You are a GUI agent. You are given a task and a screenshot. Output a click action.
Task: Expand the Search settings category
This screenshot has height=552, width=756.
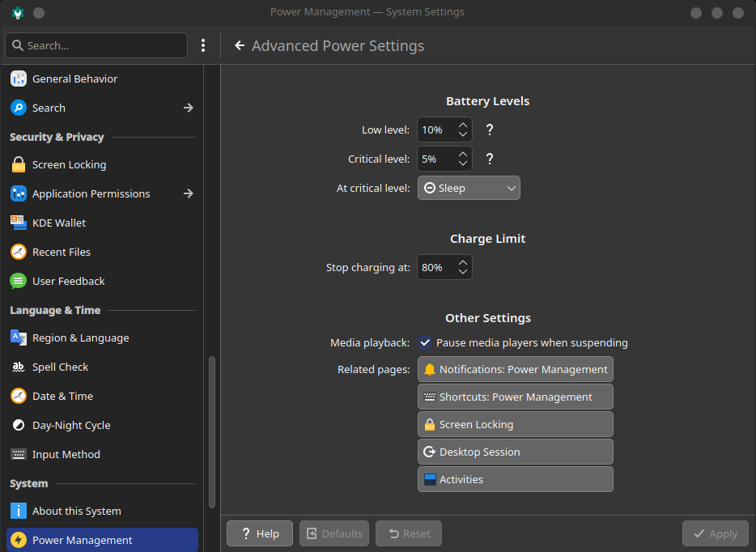(x=188, y=108)
